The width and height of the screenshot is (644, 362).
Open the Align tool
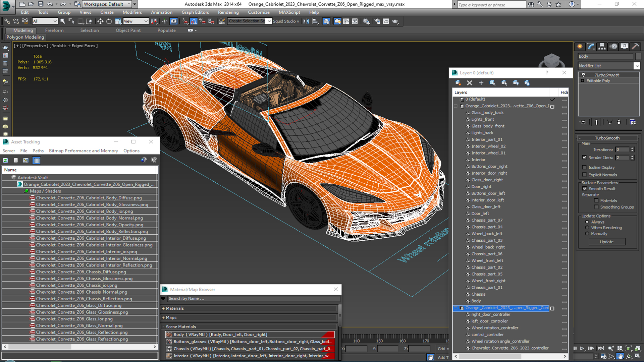315,21
